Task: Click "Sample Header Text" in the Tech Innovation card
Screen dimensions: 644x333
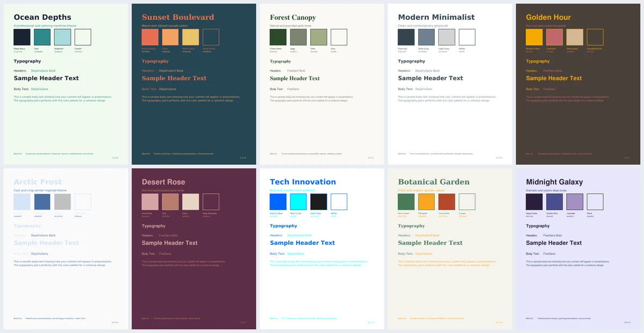Action: (x=303, y=243)
